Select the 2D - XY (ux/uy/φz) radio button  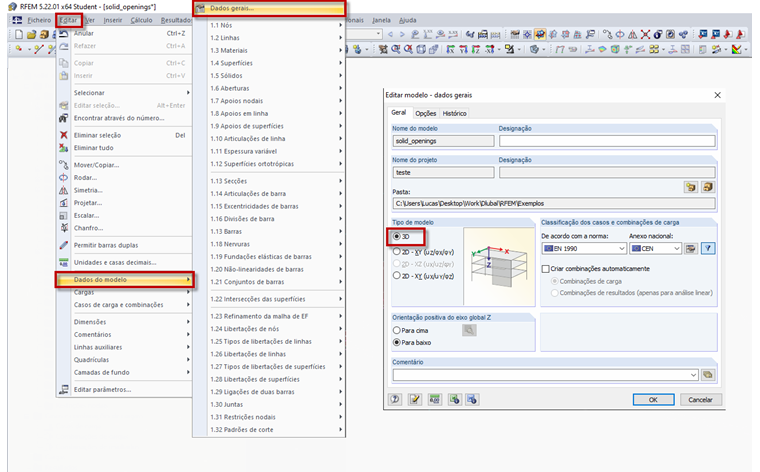pyautogui.click(x=396, y=275)
